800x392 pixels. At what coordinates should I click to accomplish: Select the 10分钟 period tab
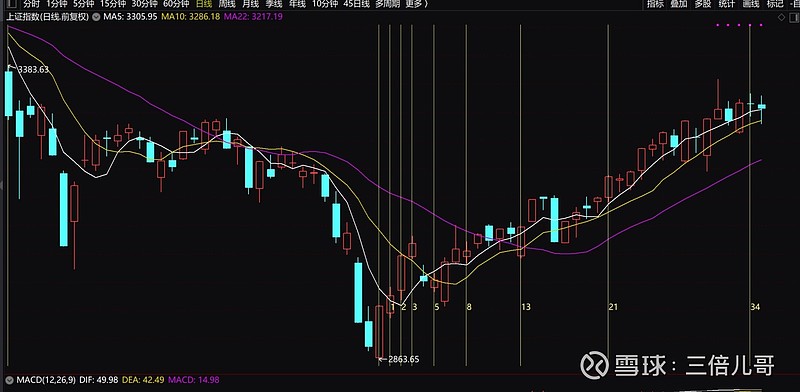click(x=325, y=4)
